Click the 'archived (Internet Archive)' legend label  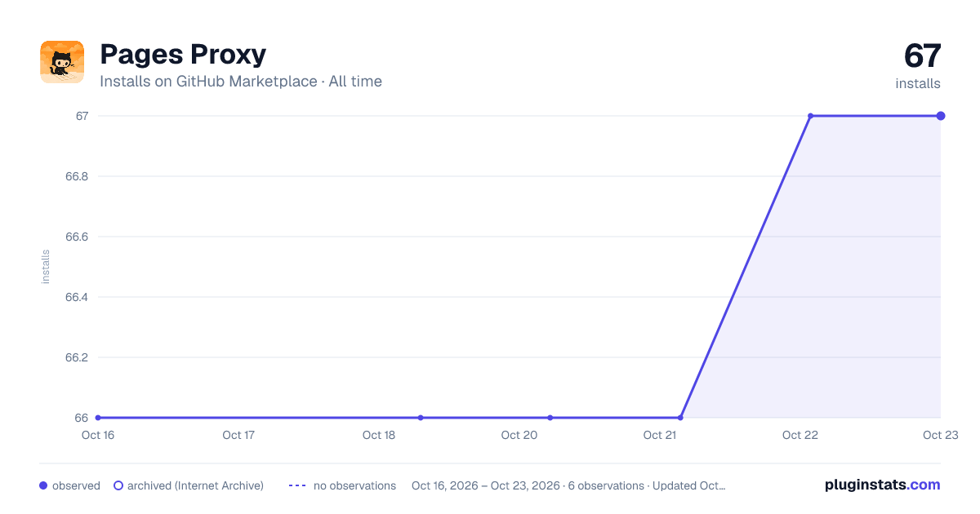[195, 485]
